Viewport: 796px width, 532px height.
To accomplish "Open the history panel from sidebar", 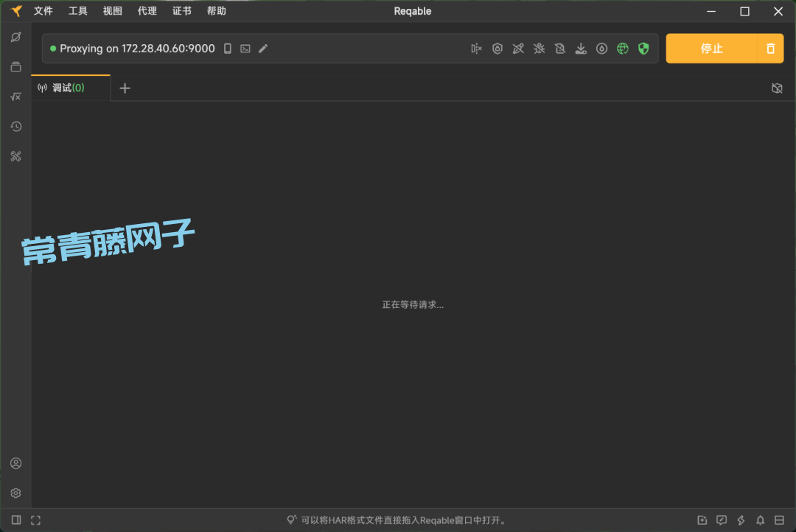I will pos(16,126).
